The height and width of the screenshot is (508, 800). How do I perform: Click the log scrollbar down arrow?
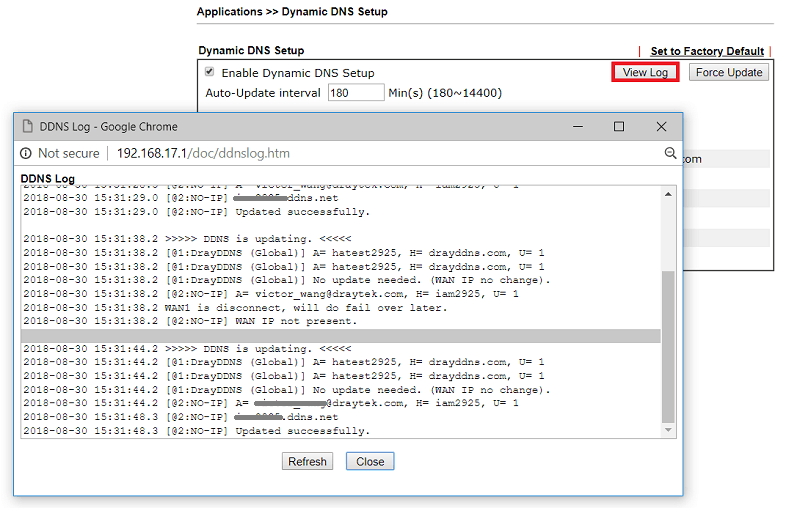pos(668,430)
